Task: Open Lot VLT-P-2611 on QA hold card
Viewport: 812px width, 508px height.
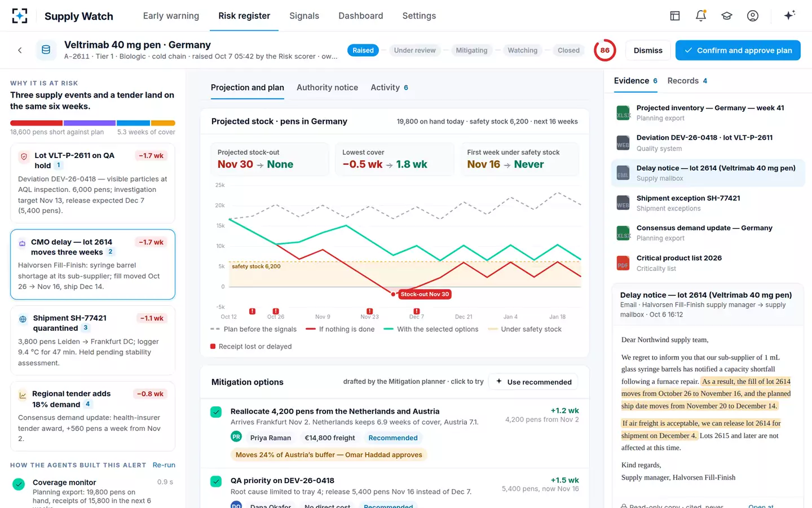Action: [92, 183]
